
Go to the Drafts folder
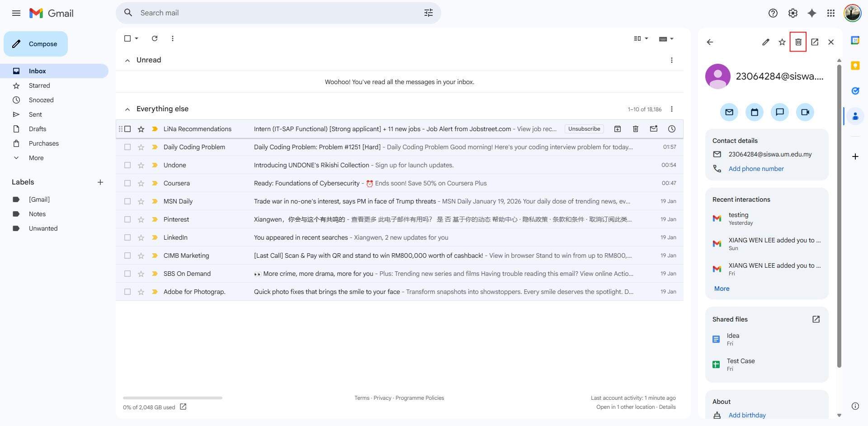click(38, 129)
